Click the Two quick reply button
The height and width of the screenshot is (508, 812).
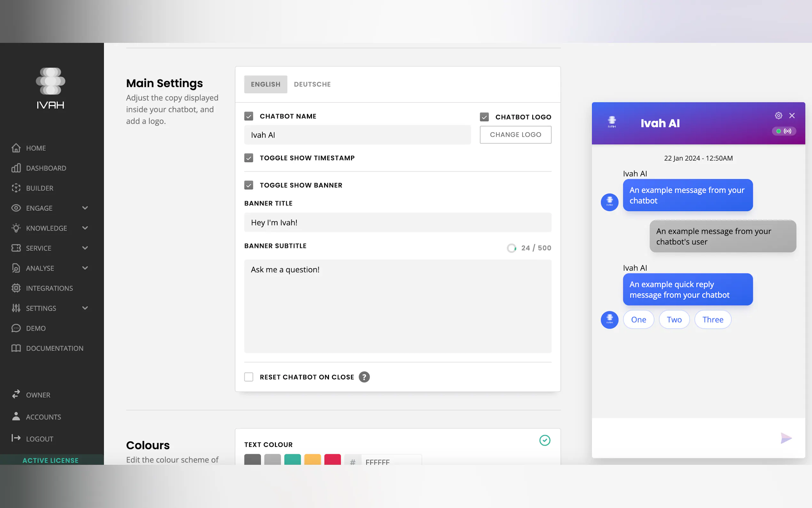[674, 320]
